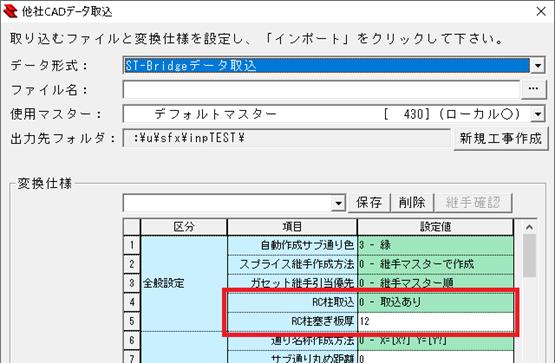The height and width of the screenshot is (363, 555).
Task: Click the 新規工事作成 button
Action: point(500,138)
